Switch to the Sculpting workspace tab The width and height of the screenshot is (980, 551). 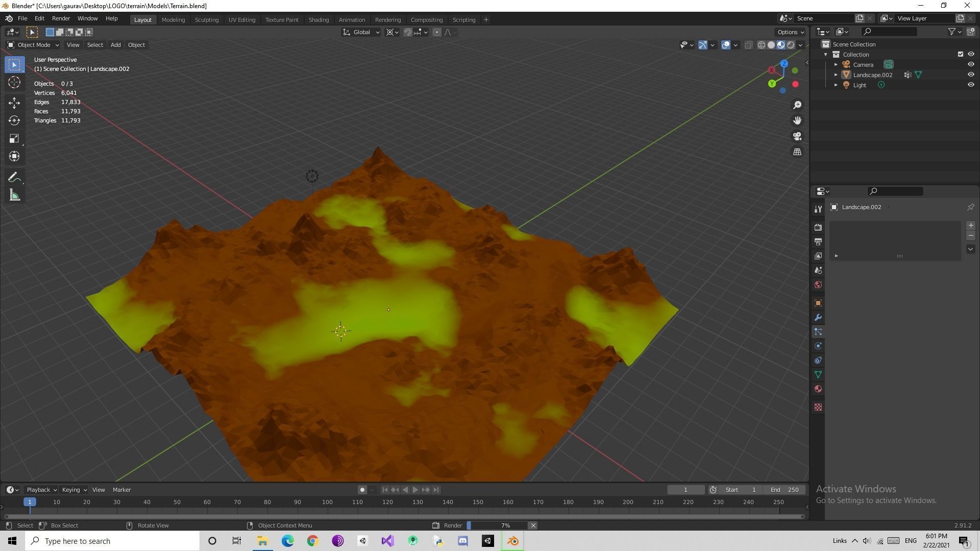click(207, 19)
